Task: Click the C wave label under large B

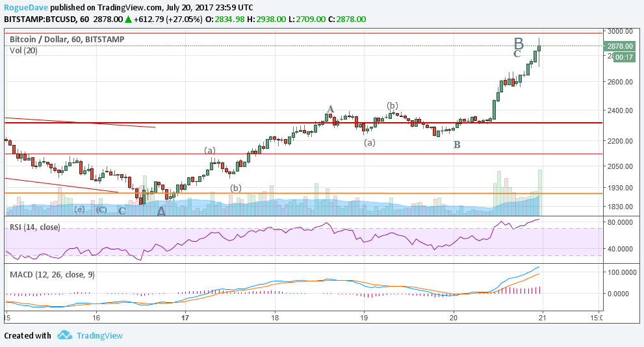Action: pyautogui.click(x=517, y=54)
